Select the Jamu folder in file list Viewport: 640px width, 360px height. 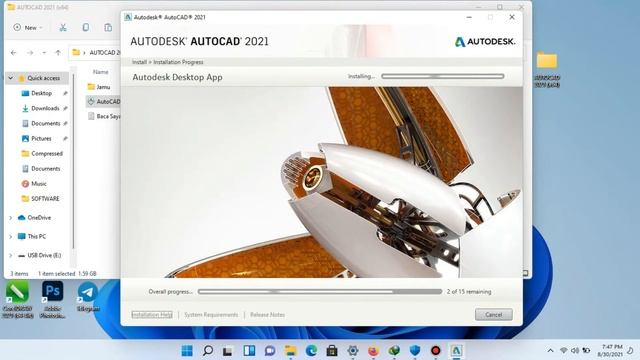point(103,87)
